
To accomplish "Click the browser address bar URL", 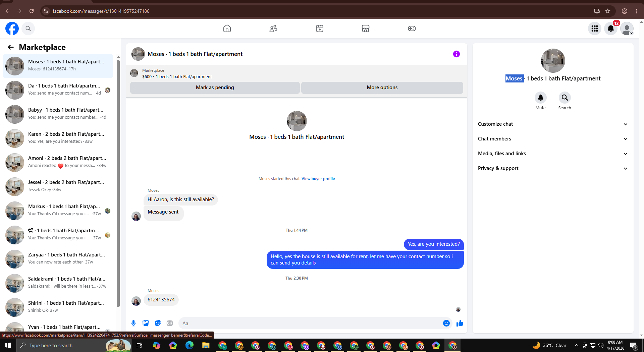I will 101,11.
